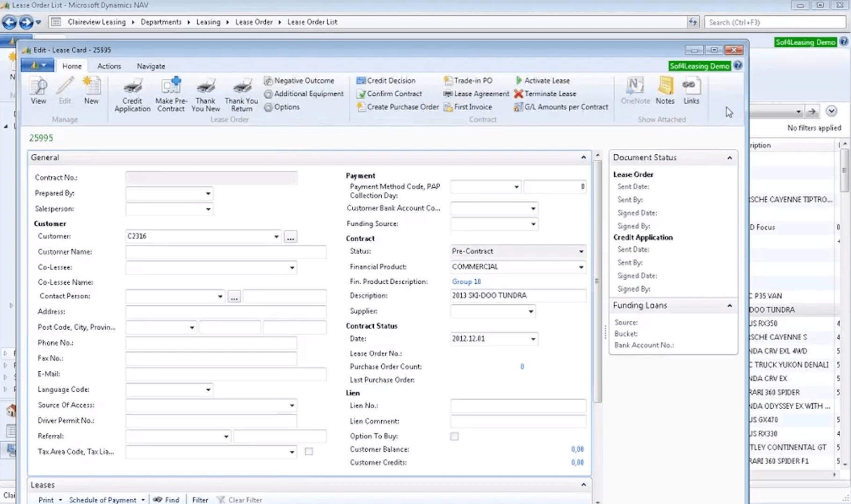Click Contact Person ellipsis button
Viewport: 851px width, 504px height.
234,296
